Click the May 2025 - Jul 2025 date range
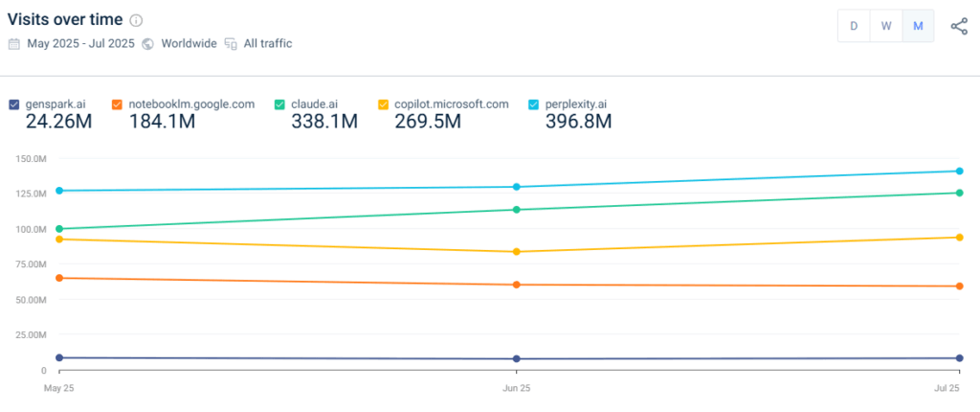980x412 pixels. click(80, 44)
